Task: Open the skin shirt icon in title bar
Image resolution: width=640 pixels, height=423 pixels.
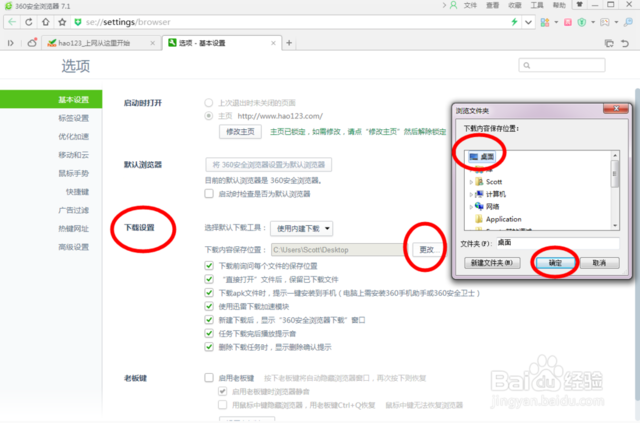Action: [x=580, y=5]
